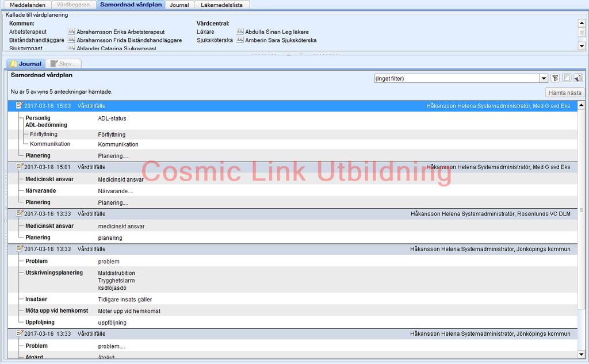
Task: Select the Medicinskt ansvar row in the 15:01 entry
Action: pyautogui.click(x=293, y=179)
